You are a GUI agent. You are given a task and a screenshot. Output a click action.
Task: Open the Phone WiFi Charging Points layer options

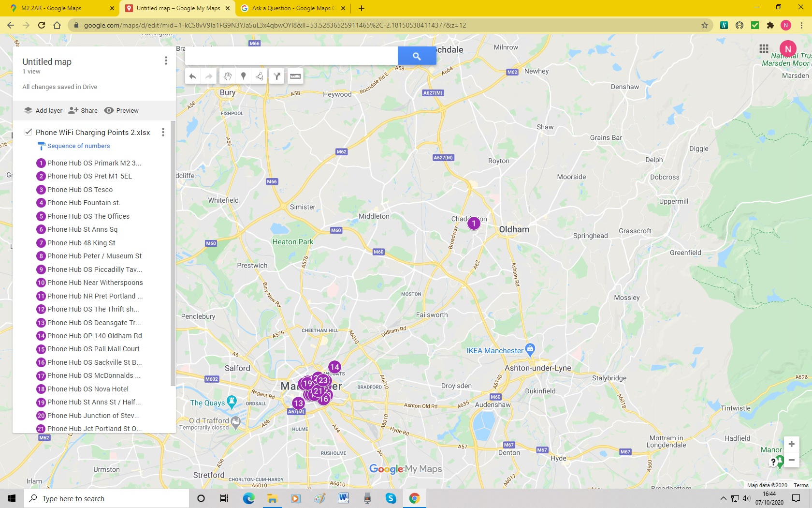click(163, 132)
